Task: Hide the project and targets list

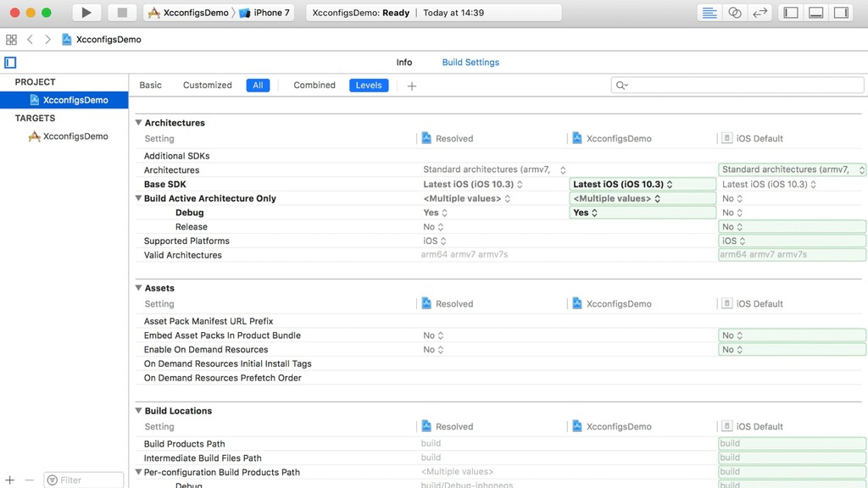Action: (x=10, y=63)
